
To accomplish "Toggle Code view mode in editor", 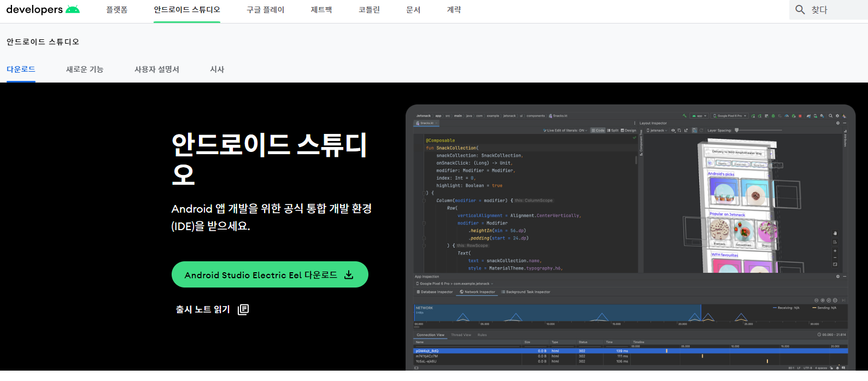I will (x=597, y=131).
